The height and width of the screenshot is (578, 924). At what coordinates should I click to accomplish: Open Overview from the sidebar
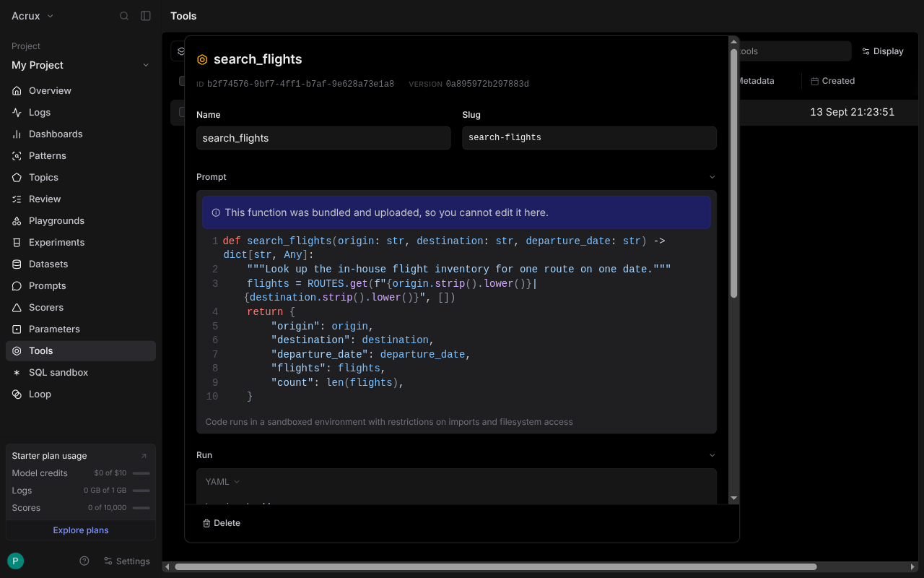pyautogui.click(x=81, y=91)
